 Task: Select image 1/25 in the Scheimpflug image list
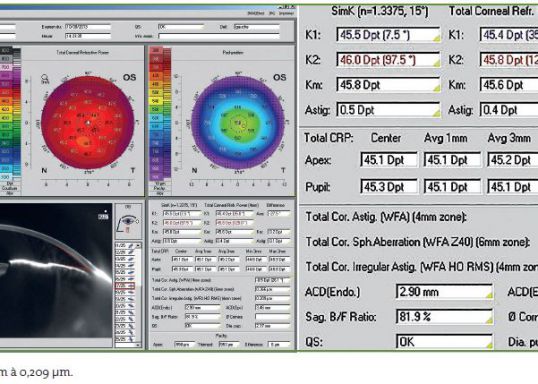pos(125,246)
